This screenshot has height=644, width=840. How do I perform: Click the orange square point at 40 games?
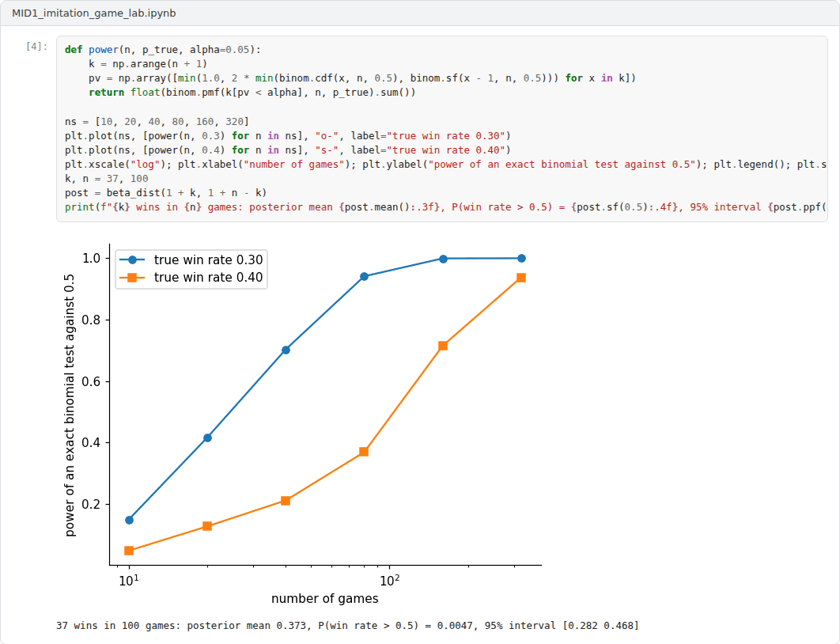286,501
